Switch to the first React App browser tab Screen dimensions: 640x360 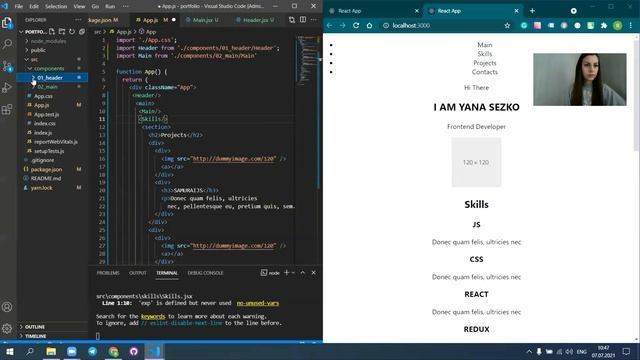pos(373,11)
